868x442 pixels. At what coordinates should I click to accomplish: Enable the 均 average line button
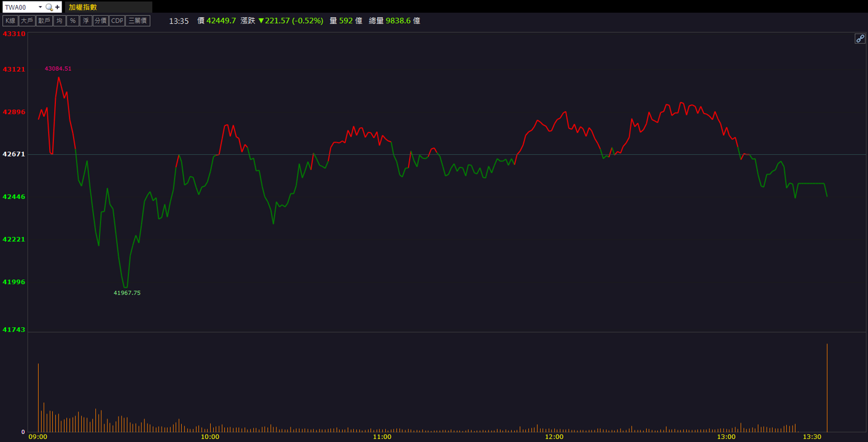point(59,21)
